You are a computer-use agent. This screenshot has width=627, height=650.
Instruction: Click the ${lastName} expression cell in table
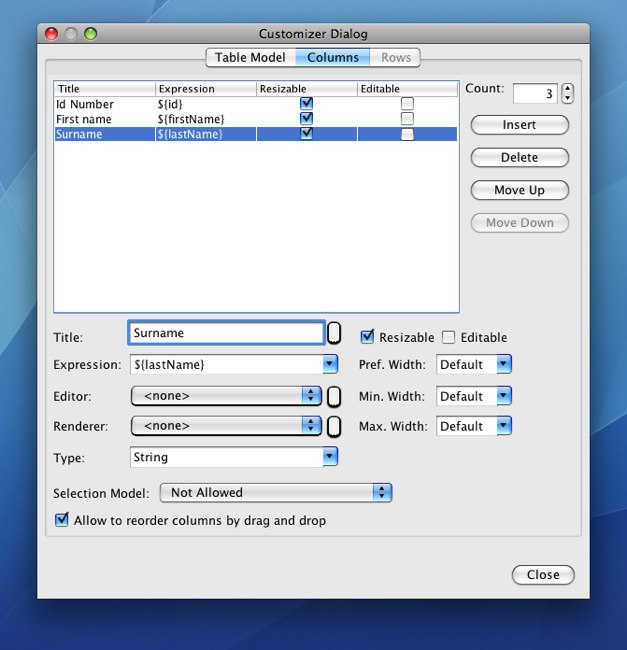[x=206, y=134]
